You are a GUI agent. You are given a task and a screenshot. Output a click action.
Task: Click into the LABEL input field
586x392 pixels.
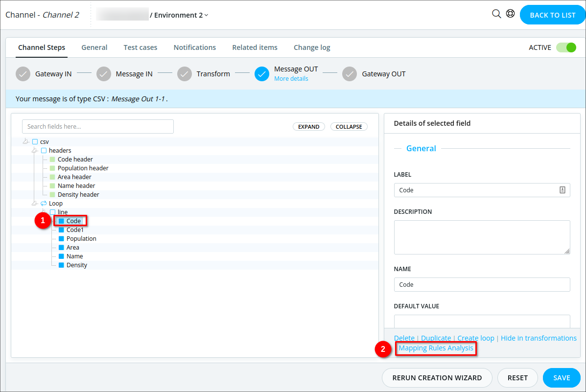482,190
